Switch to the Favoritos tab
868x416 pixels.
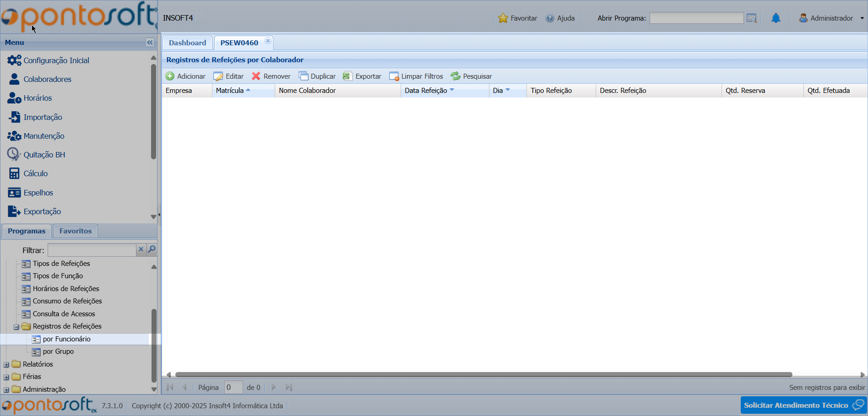[76, 231]
